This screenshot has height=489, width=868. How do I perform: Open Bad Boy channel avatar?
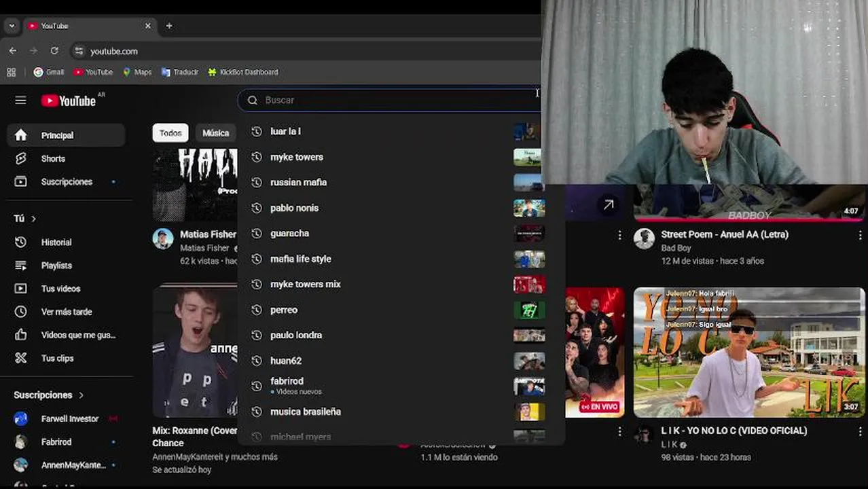pos(644,238)
